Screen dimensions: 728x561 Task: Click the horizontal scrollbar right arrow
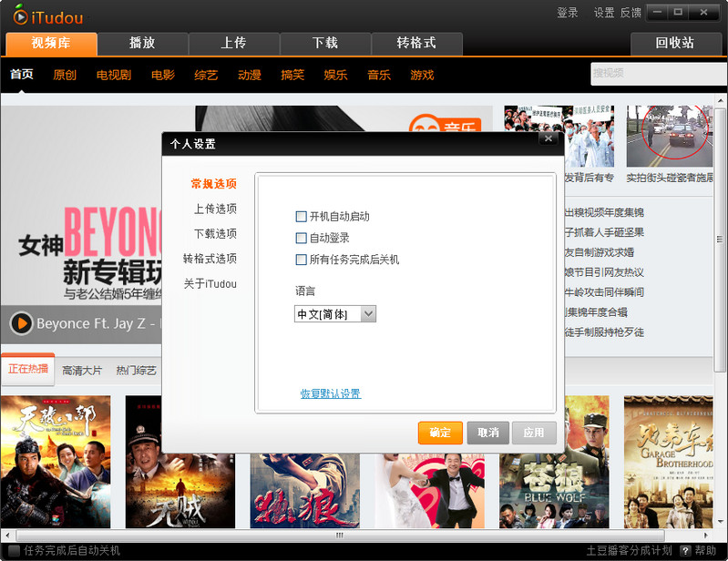[706, 535]
